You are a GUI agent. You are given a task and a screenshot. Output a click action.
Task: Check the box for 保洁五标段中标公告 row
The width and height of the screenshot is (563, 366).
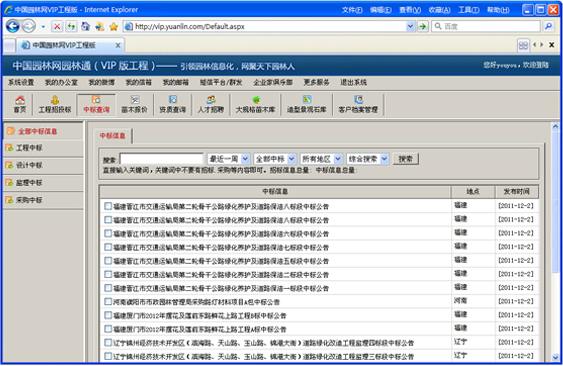[108, 261]
